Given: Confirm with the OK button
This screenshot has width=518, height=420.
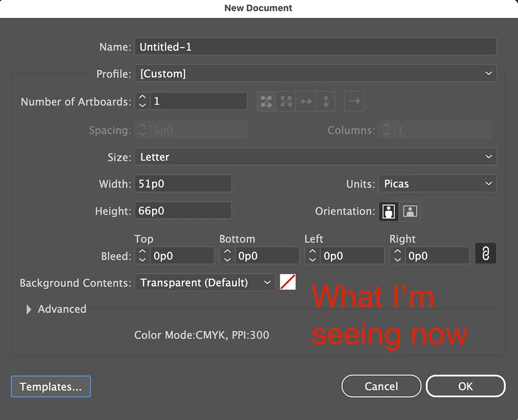Looking at the screenshot, I should coord(466,386).
